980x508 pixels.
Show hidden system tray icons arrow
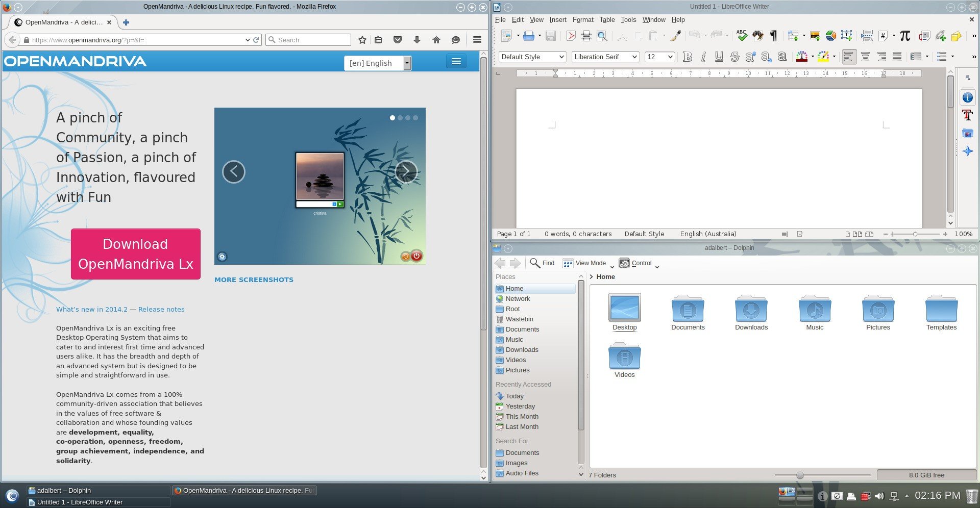pos(907,496)
